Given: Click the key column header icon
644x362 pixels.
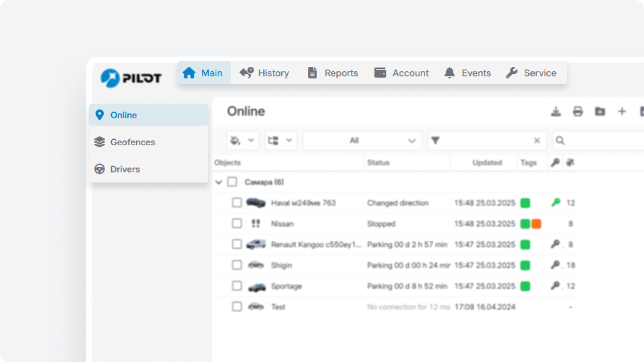Looking at the screenshot, I should tap(555, 162).
